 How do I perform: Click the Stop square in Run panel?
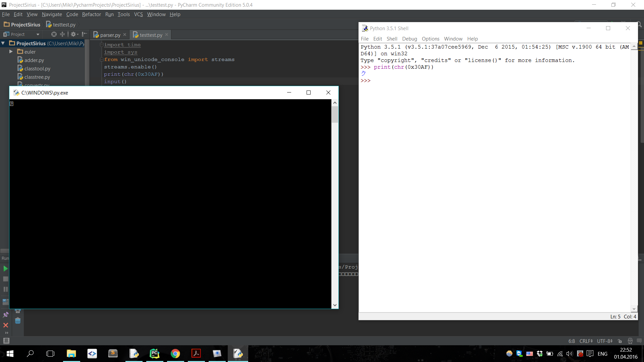coord(5,279)
